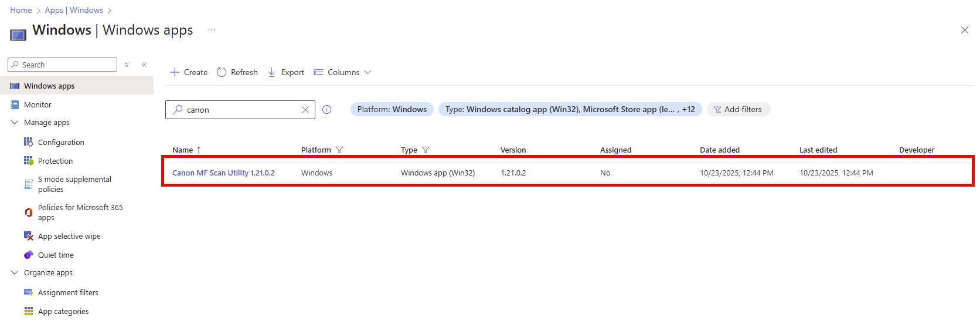
Task: Open Monitor in the sidebar
Action: point(38,104)
